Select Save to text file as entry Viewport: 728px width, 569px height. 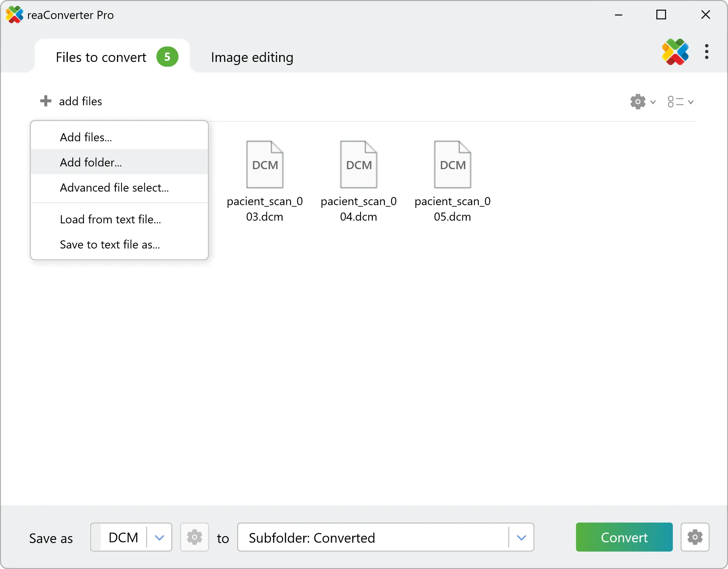[x=110, y=244]
